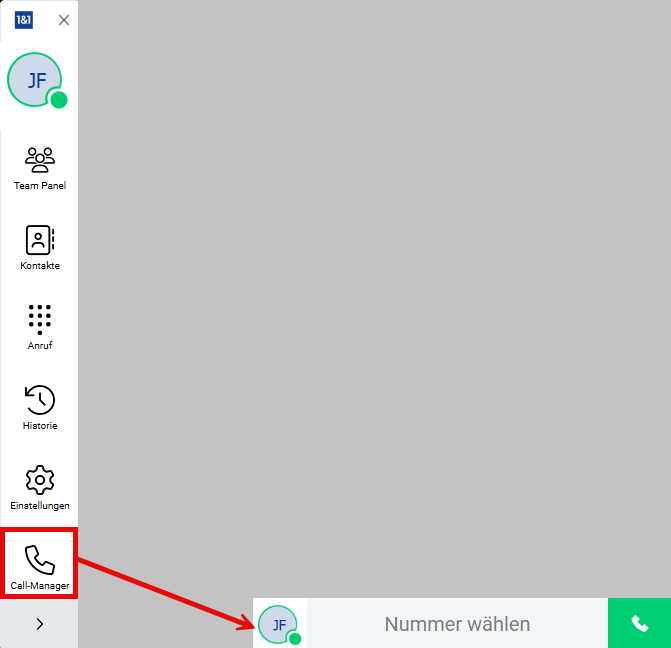Open the Einstellungen gear icon

point(40,480)
